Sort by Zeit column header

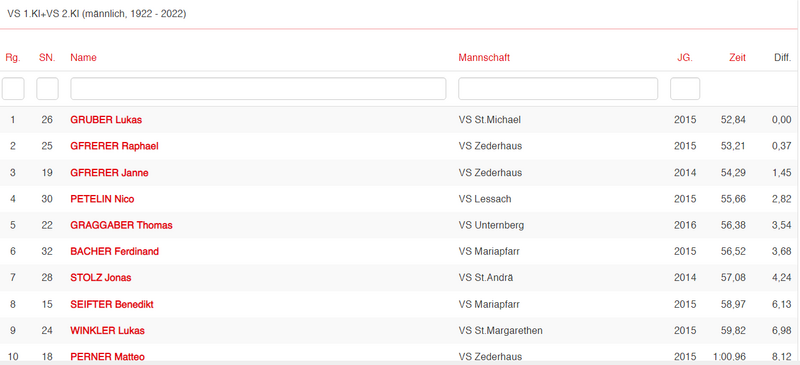pyautogui.click(x=737, y=58)
